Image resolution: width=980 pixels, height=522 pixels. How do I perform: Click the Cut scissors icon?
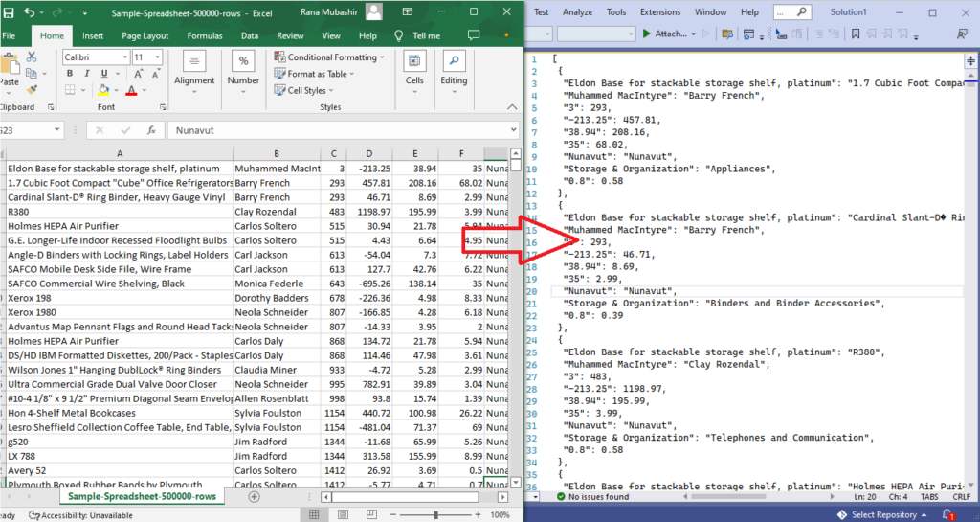tap(32, 57)
